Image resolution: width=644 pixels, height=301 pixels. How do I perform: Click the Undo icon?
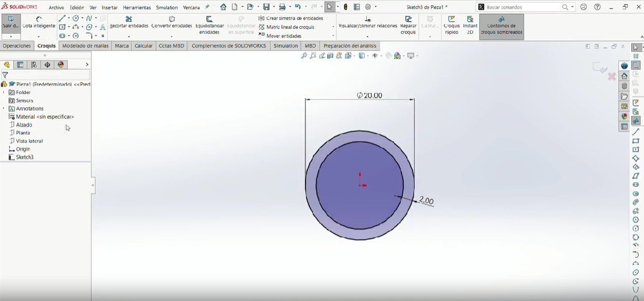click(298, 7)
